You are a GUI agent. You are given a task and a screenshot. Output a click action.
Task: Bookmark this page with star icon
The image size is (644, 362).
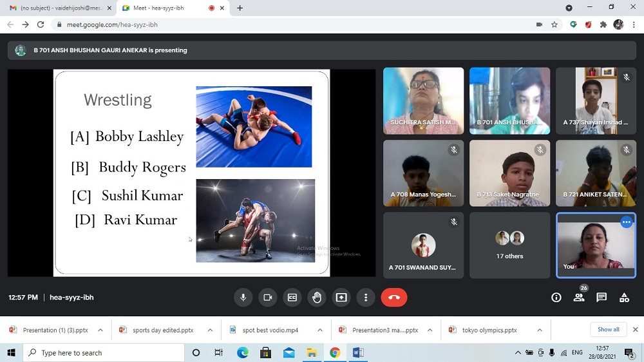[x=554, y=24]
